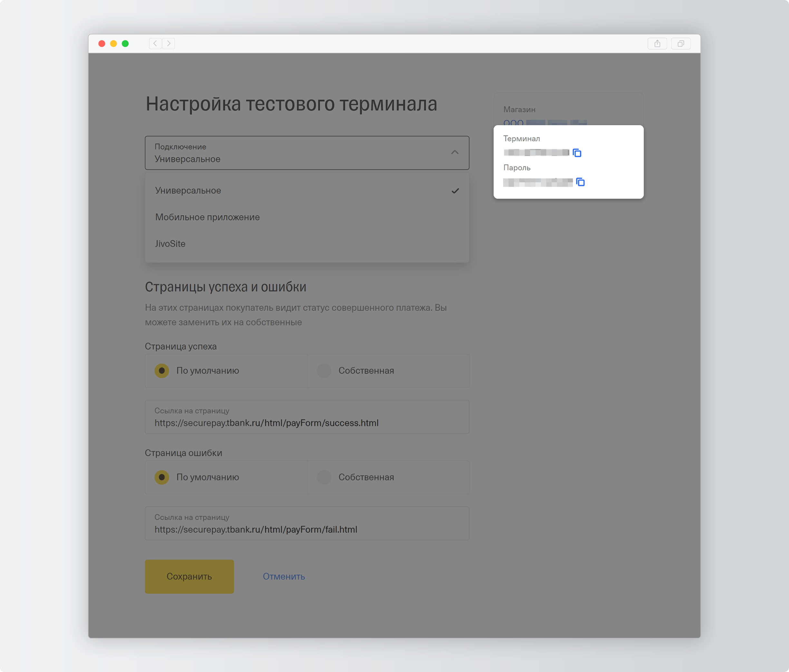Screen dimensions: 789x672
Task: Open the Подключение Универсальное select box
Action: tap(307, 153)
